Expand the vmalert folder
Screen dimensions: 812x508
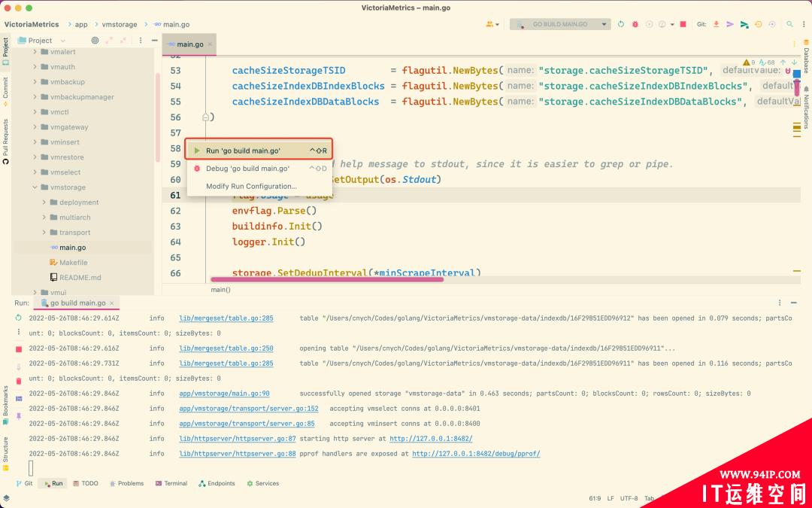point(35,52)
